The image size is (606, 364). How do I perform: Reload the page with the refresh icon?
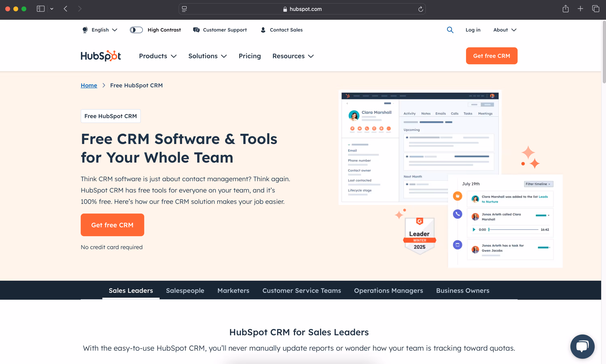[x=421, y=9]
